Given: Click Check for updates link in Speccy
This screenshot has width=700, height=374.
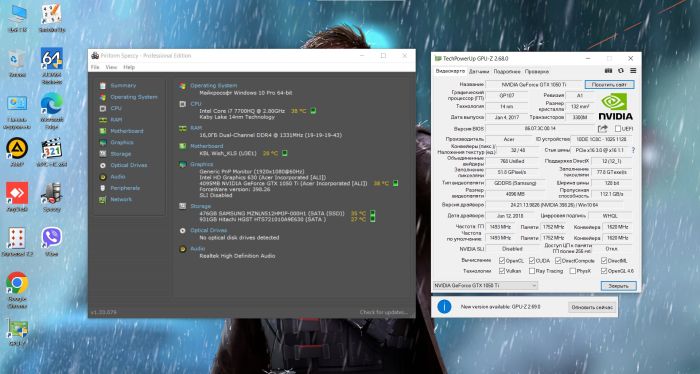Looking at the screenshot, I should (x=384, y=312).
